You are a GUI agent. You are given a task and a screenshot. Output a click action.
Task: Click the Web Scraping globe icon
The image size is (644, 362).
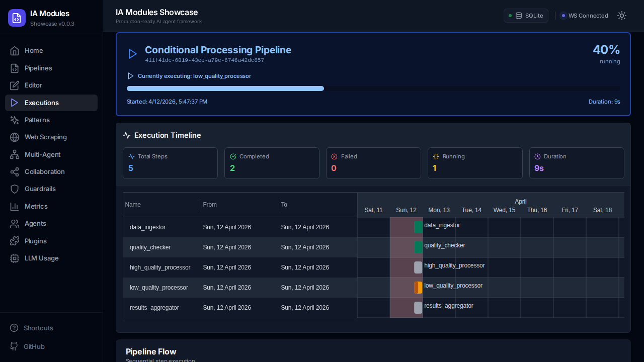point(15,137)
